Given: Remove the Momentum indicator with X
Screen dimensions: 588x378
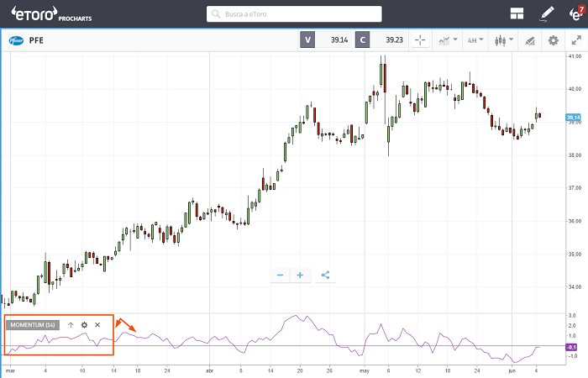Looking at the screenshot, I should click(x=97, y=325).
